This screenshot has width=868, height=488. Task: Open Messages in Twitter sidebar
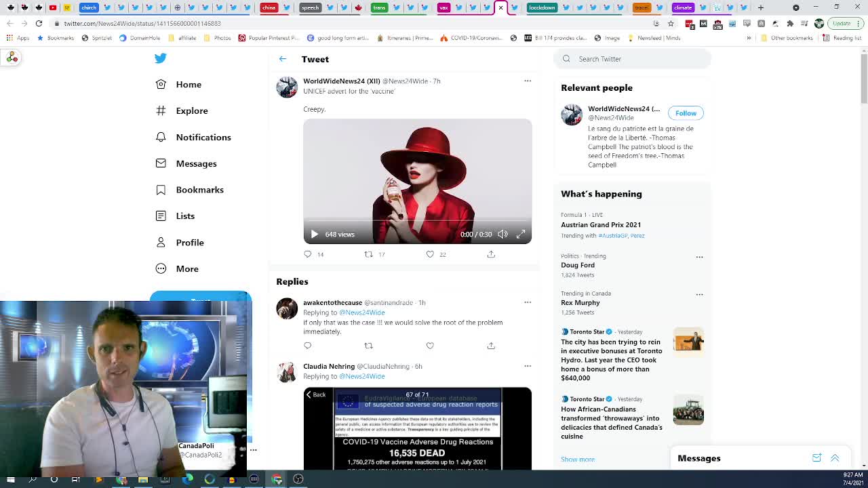click(x=186, y=163)
